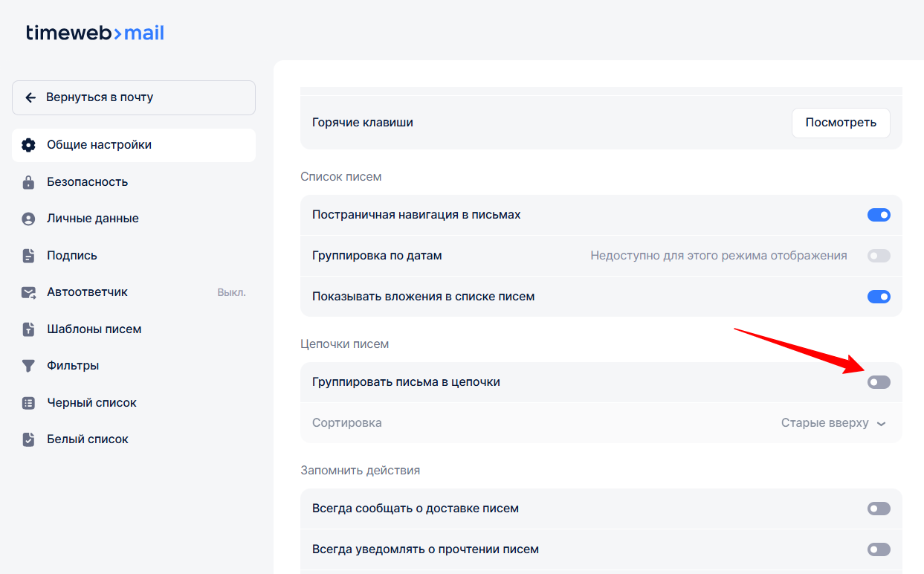This screenshot has height=574, width=924.
Task: Open the Сортировка Старые вверху dropdown
Action: click(x=833, y=423)
